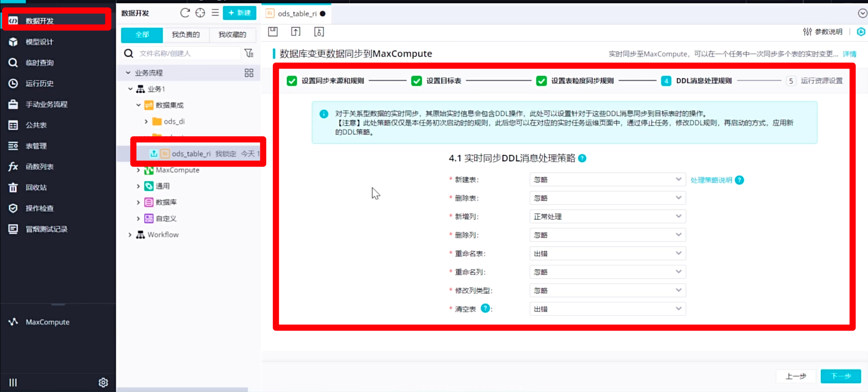Expand the MaxCompute tree node

[138, 170]
